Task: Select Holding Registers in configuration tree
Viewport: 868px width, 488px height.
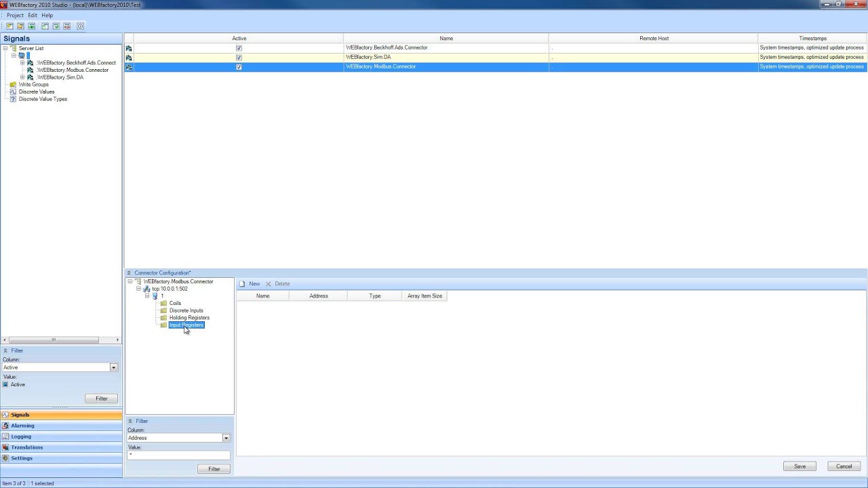Action: point(189,318)
